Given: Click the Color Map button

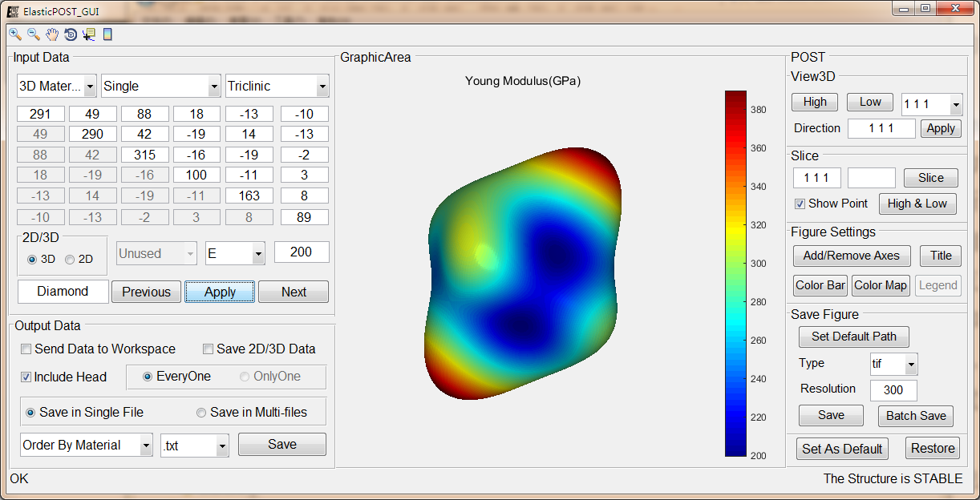Looking at the screenshot, I should pos(880,285).
